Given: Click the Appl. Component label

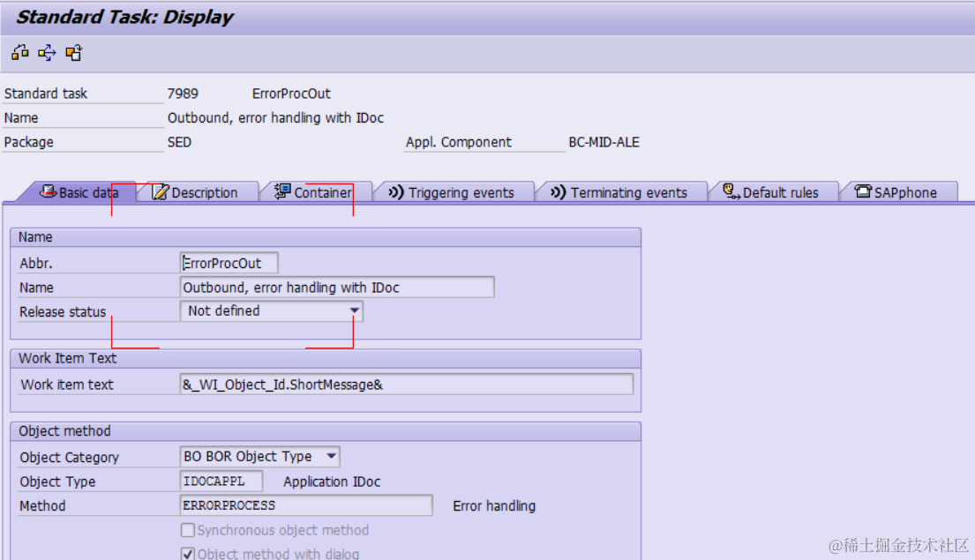Looking at the screenshot, I should coord(458,142).
